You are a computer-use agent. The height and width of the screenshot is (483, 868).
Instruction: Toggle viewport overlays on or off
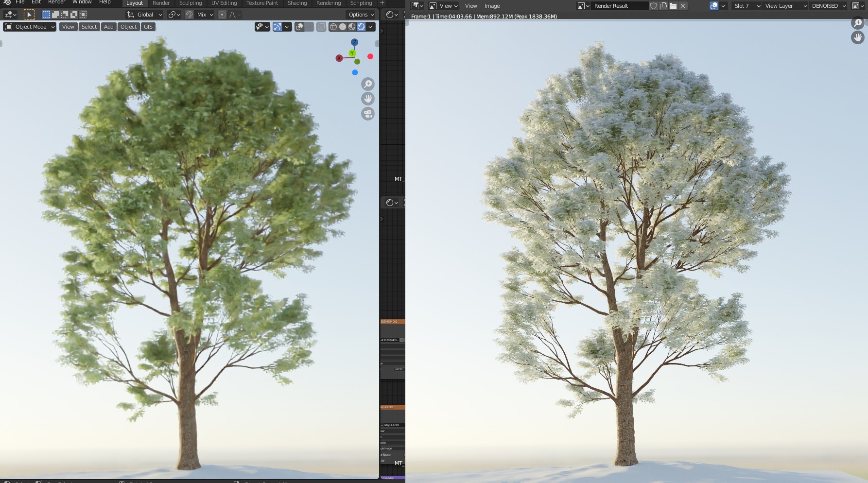pos(300,27)
